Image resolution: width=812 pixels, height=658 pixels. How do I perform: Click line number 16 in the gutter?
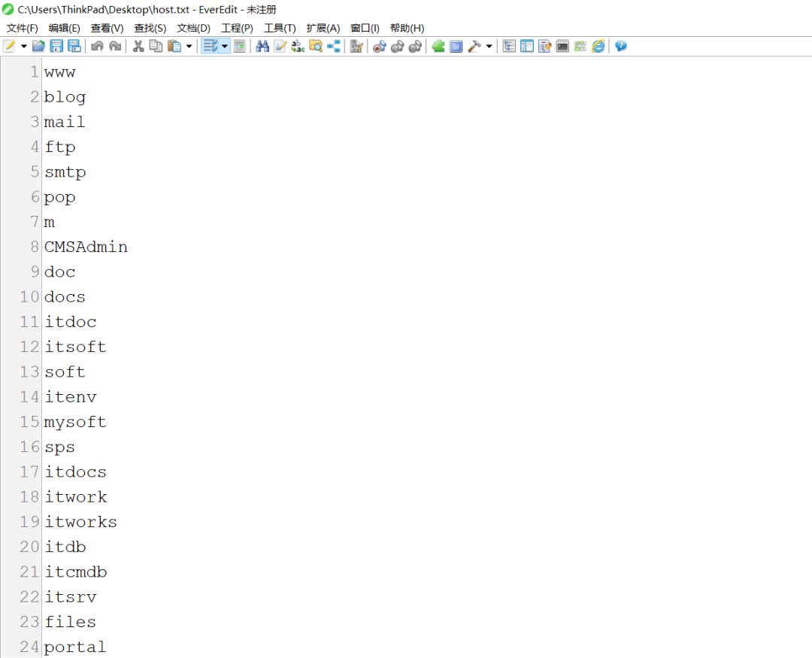point(29,447)
